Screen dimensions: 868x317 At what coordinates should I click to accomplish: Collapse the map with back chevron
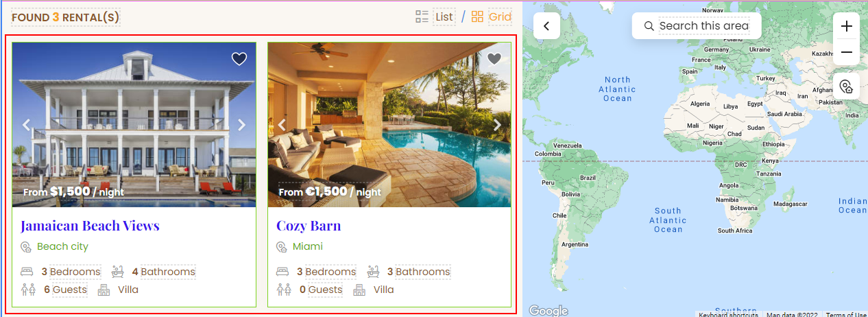point(546,26)
